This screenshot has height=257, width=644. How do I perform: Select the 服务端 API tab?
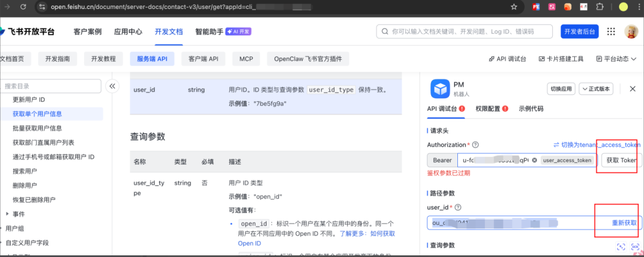(152, 58)
